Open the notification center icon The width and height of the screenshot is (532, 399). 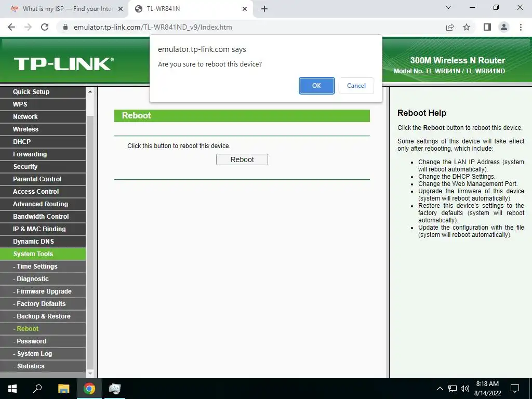(515, 389)
